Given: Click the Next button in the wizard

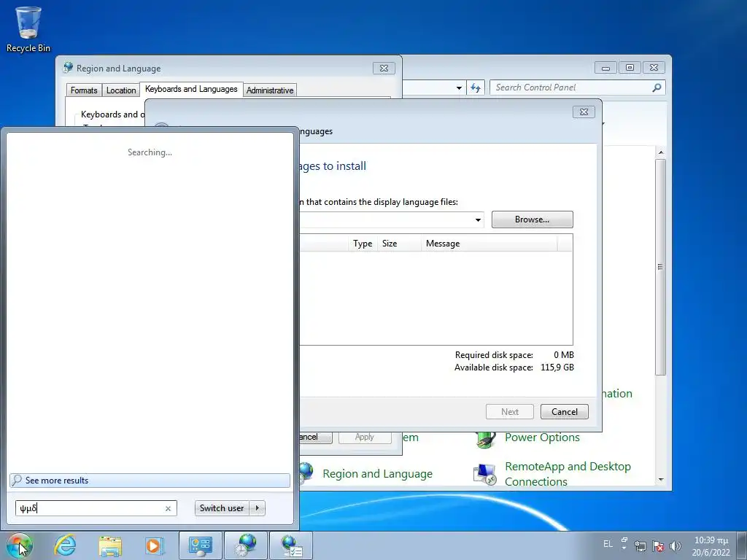Looking at the screenshot, I should (510, 412).
